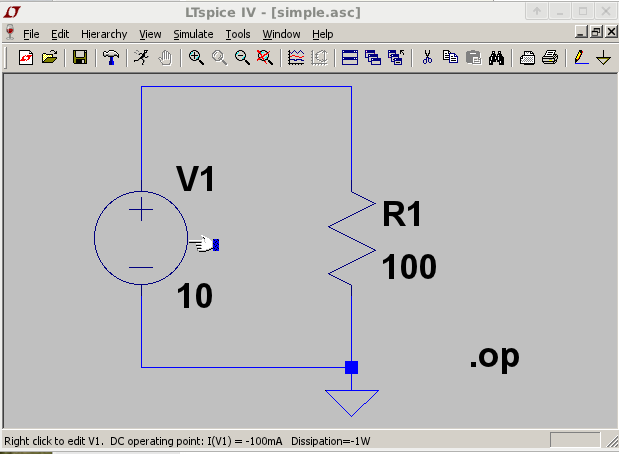Open the Simulate menu
The width and height of the screenshot is (619, 454).
pyautogui.click(x=193, y=34)
